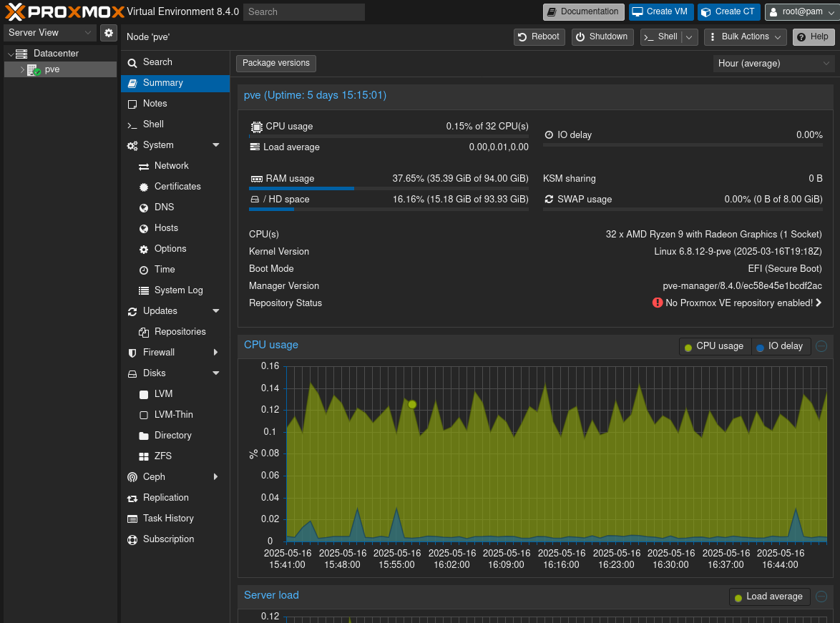Expand the Firewall submenu arrow

click(x=216, y=353)
